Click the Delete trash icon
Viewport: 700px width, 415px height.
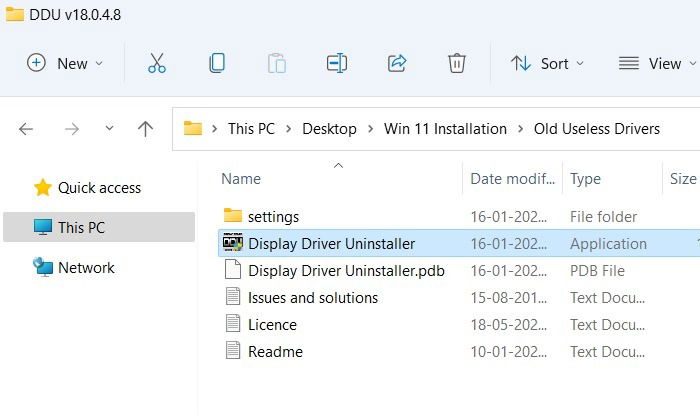click(457, 63)
